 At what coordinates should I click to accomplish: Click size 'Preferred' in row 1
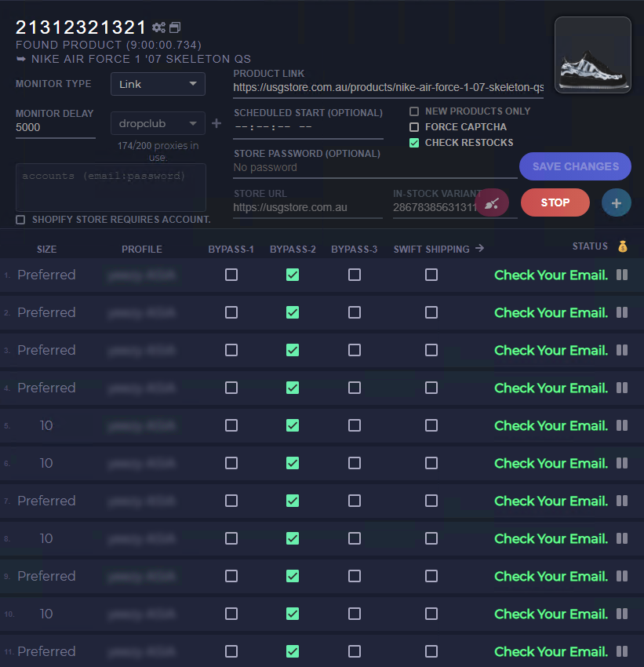pyautogui.click(x=46, y=275)
